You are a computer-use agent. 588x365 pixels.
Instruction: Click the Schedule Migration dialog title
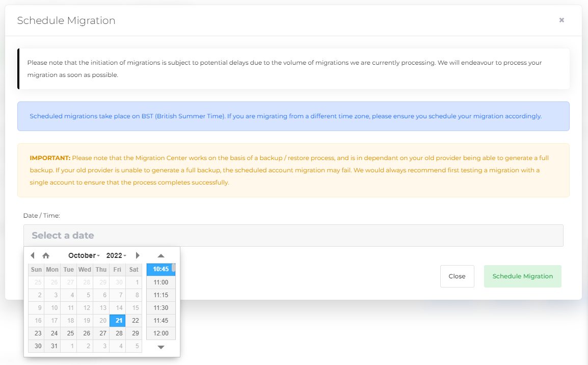click(x=66, y=20)
